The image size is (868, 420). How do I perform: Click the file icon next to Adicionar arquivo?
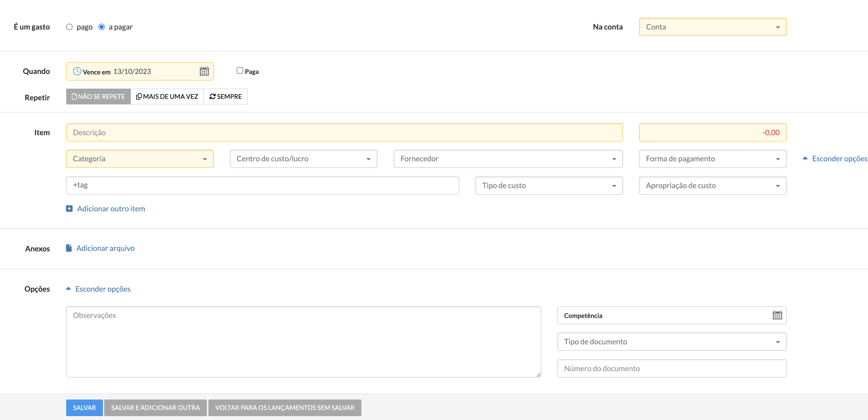(x=69, y=248)
